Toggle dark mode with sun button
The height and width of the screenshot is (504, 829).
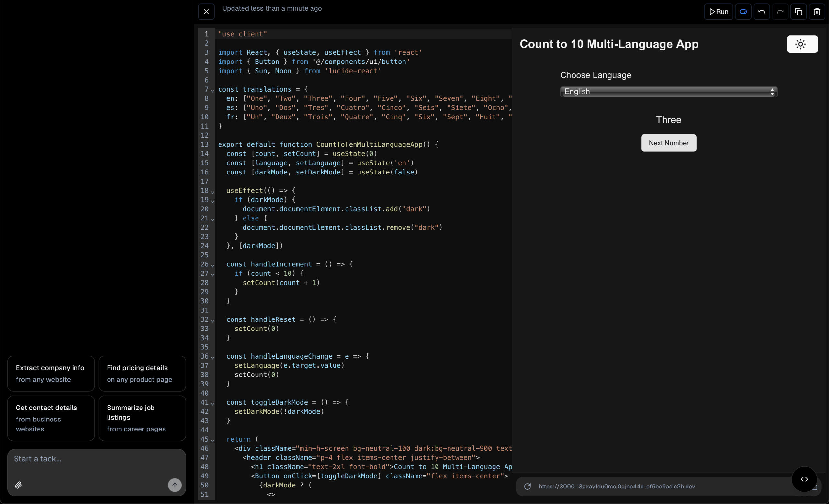(x=802, y=44)
